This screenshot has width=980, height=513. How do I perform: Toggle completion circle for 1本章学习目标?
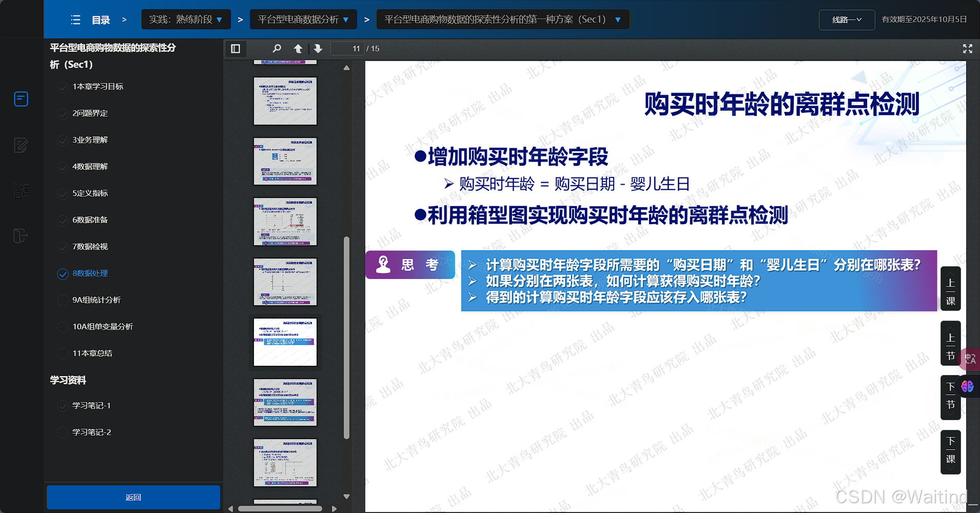coord(63,87)
